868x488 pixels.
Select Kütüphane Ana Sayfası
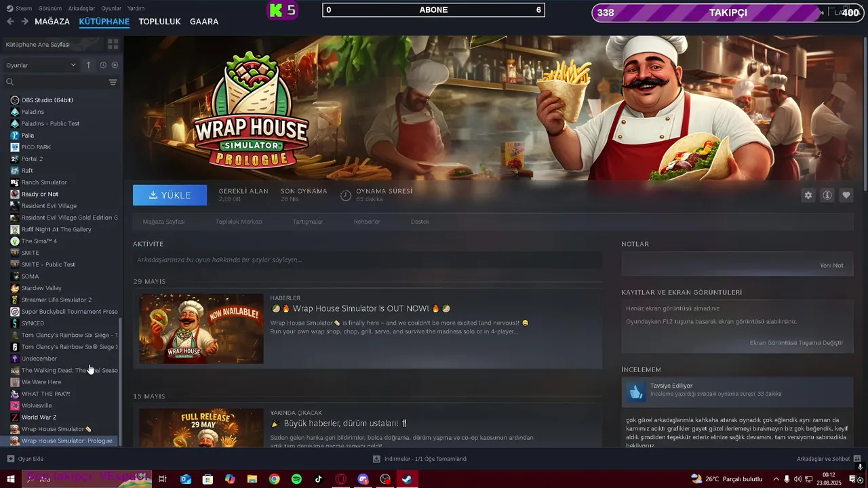pos(38,44)
